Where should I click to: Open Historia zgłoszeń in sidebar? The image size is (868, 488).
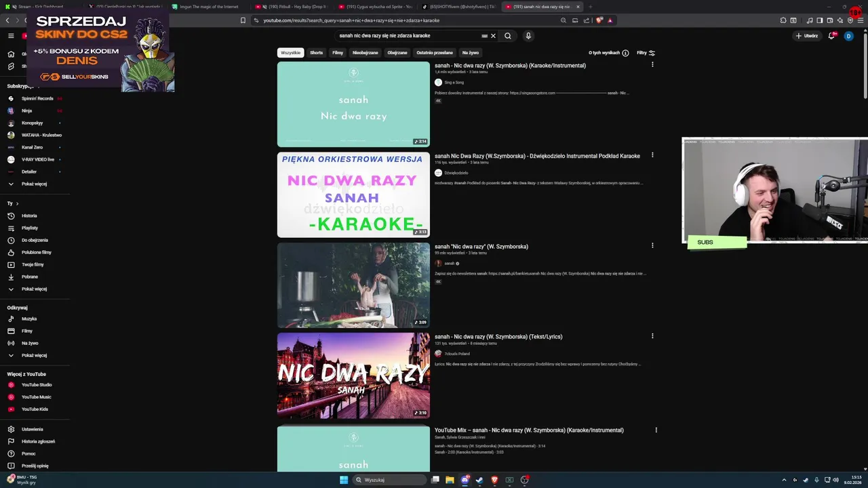pyautogui.click(x=35, y=441)
